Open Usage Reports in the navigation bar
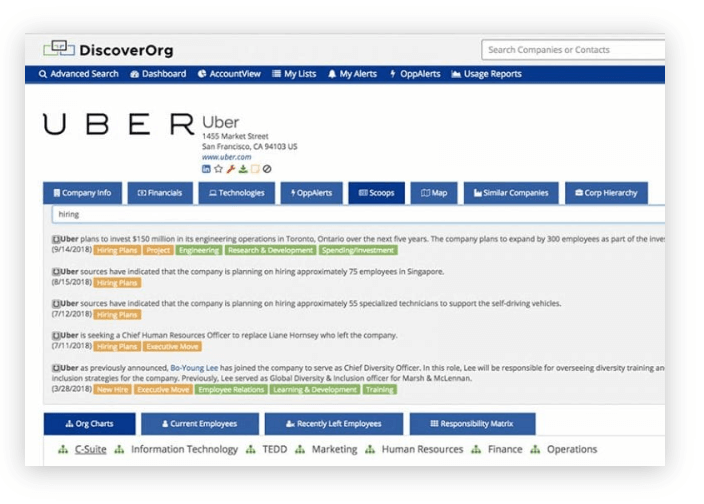 487,74
